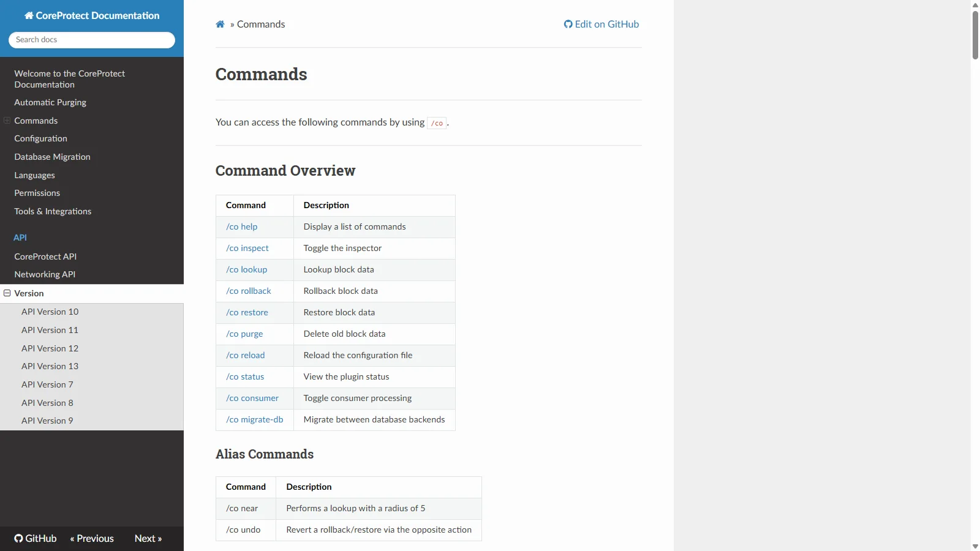The height and width of the screenshot is (551, 980).
Task: Open Automatic Purging page
Action: (x=50, y=102)
